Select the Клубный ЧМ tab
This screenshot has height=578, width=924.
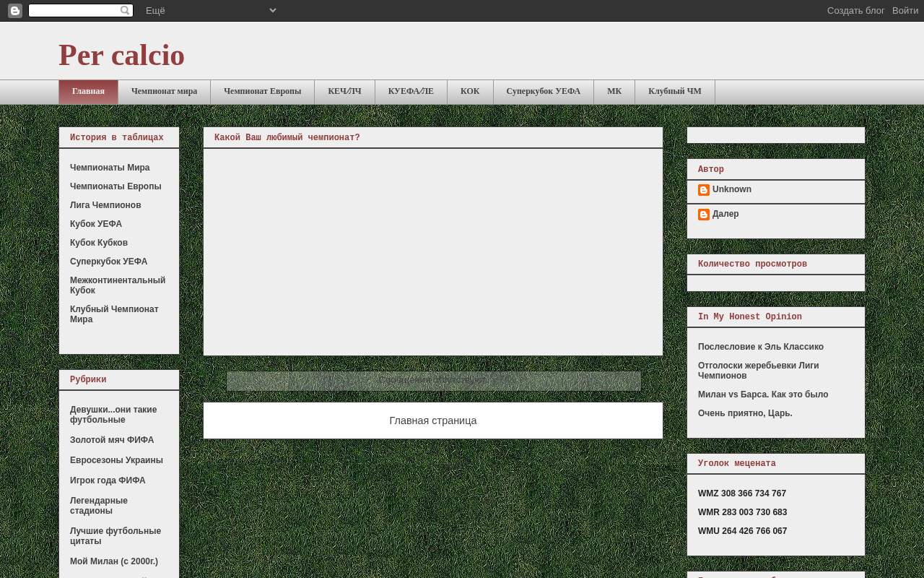675,92
